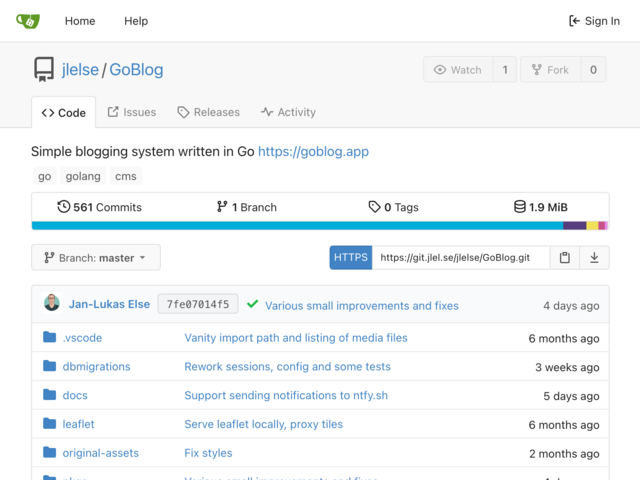Open the dbmigrations folder

[96, 367]
